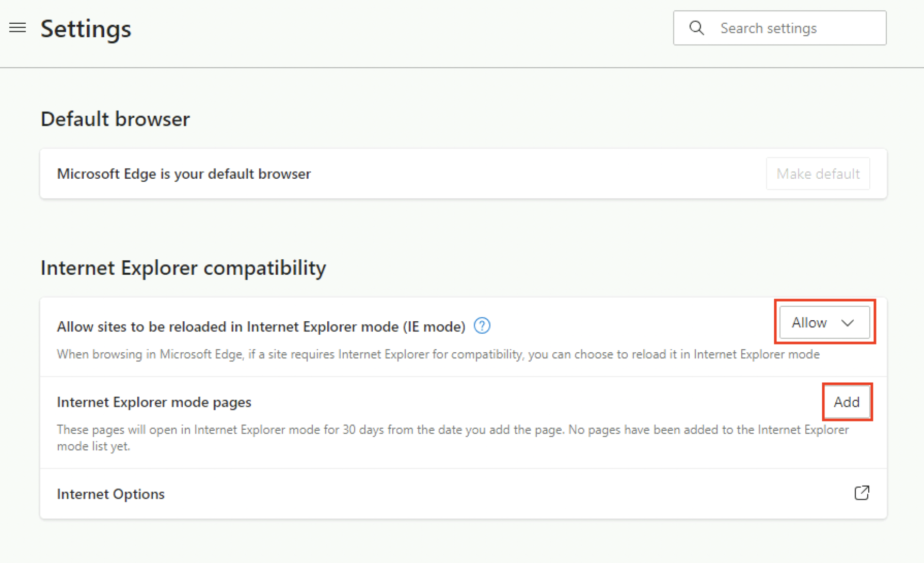This screenshot has height=563, width=924.
Task: Click the 'Allow sites to be reloaded' label
Action: click(x=261, y=327)
